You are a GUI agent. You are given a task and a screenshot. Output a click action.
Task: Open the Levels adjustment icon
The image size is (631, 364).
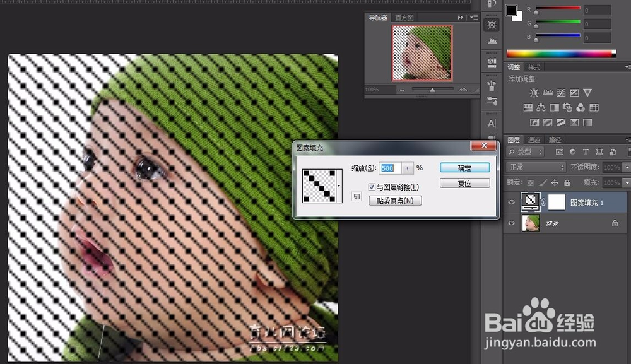coord(548,93)
